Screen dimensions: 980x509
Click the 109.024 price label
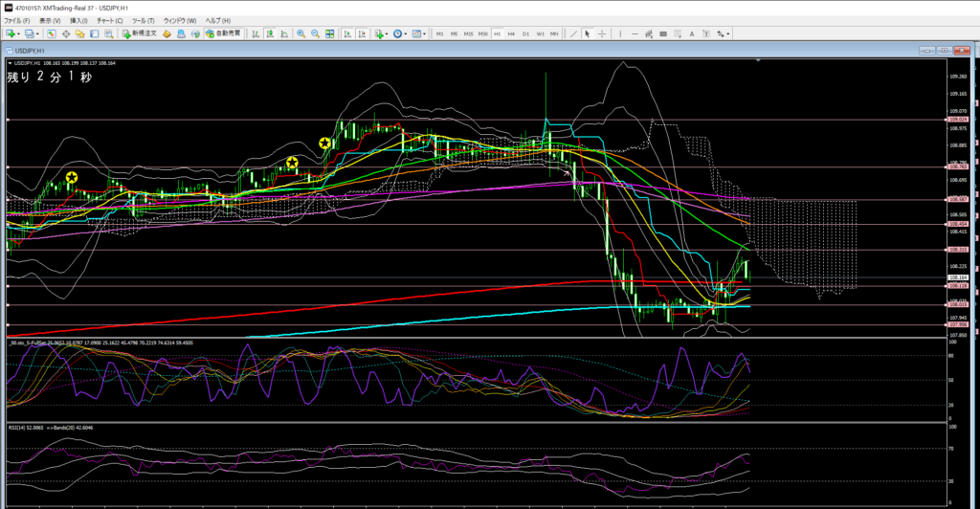[958, 120]
